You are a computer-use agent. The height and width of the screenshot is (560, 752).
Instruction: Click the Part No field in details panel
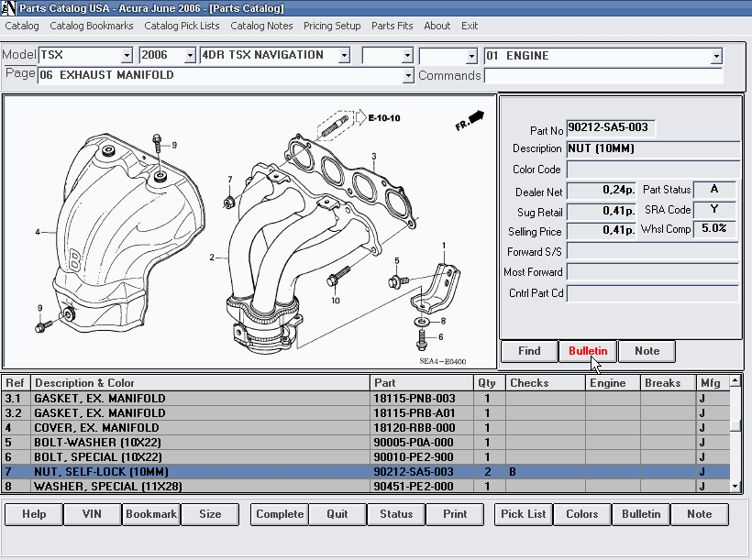[x=611, y=128]
